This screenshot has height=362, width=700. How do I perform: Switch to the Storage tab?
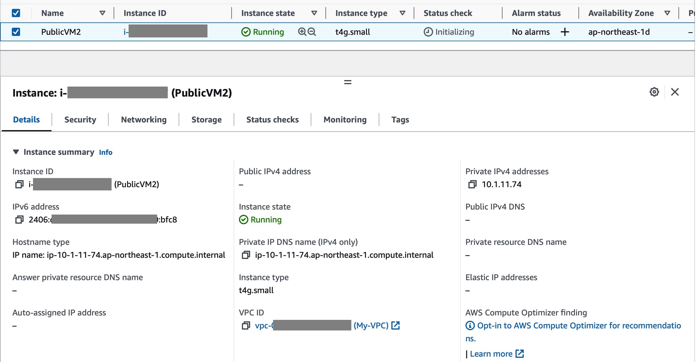click(206, 120)
